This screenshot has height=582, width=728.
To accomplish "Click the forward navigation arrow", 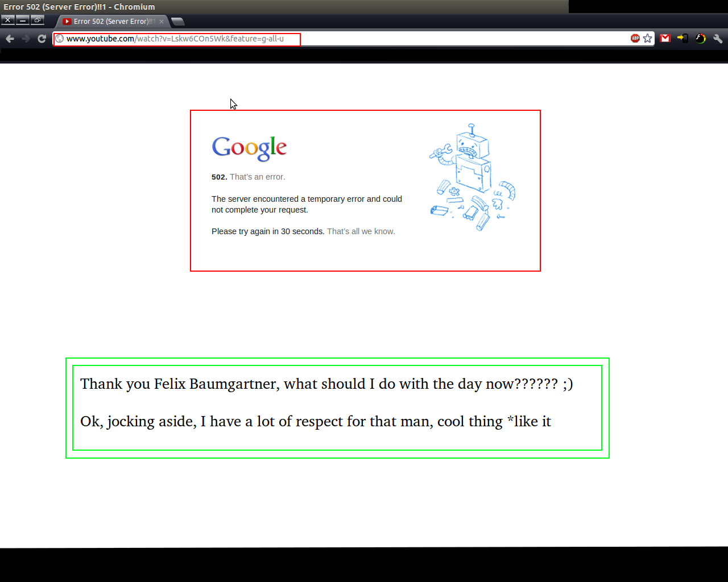I will [x=26, y=39].
